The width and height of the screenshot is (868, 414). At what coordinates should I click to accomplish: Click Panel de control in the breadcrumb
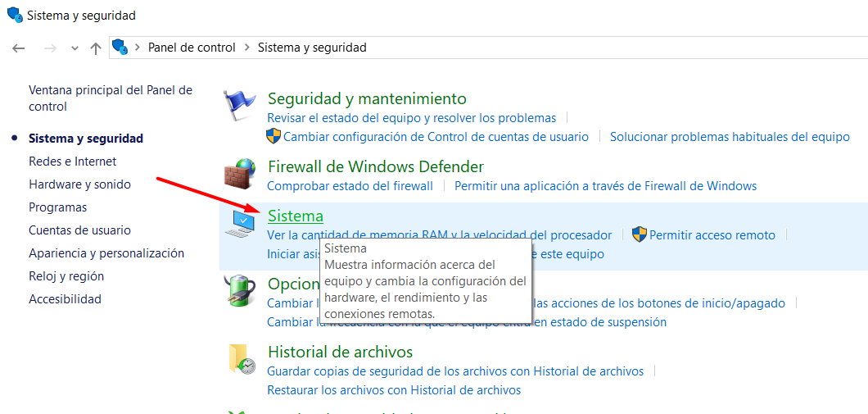pyautogui.click(x=192, y=48)
